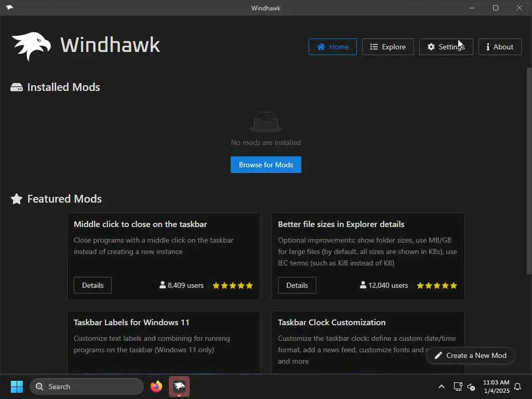Click the Better file sizes mod description text

point(367,251)
